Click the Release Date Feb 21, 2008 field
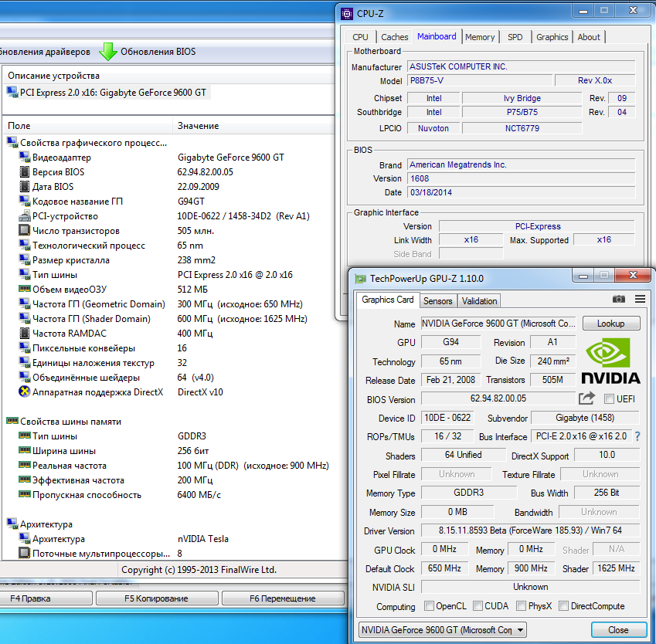The image size is (656, 644). (x=450, y=380)
